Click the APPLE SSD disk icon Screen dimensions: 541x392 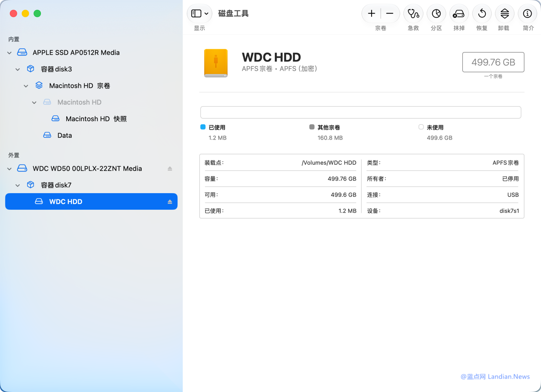(x=22, y=52)
